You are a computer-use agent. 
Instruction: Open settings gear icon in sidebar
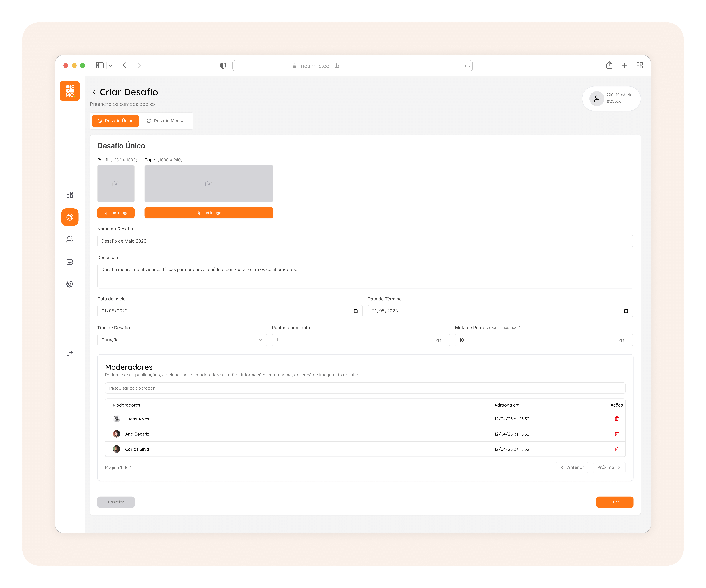pyautogui.click(x=70, y=284)
